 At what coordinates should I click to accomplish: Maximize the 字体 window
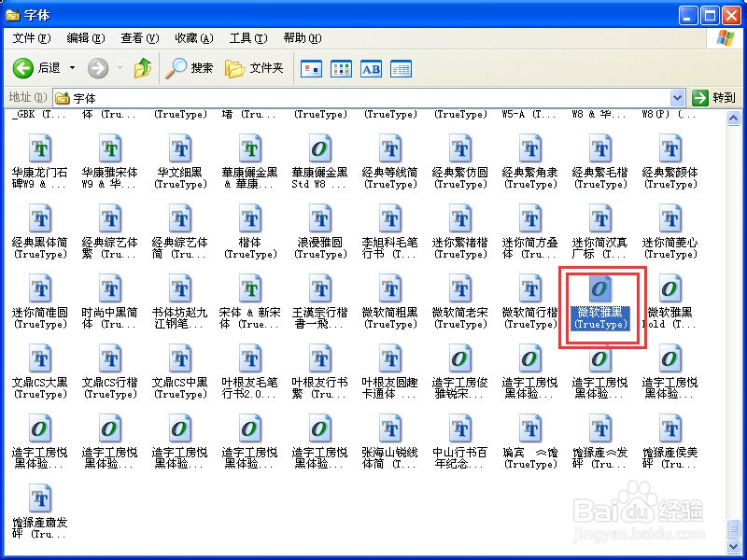click(x=710, y=16)
